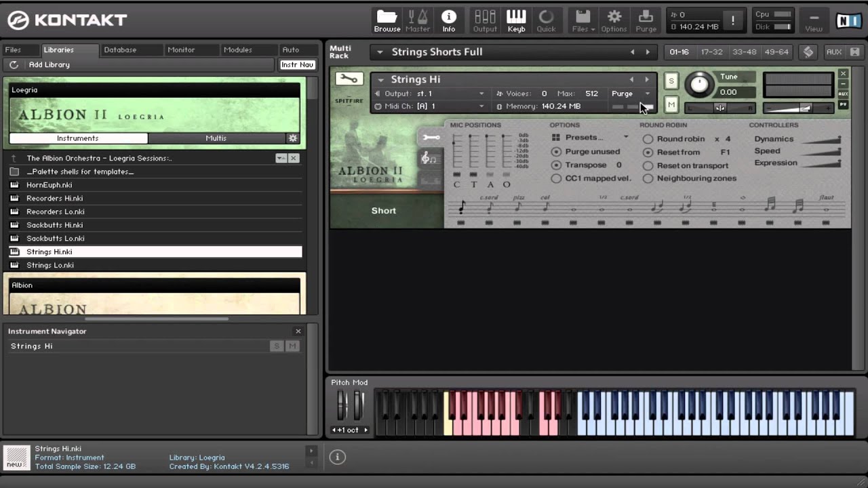Toggle the Transpose option

coord(556,165)
